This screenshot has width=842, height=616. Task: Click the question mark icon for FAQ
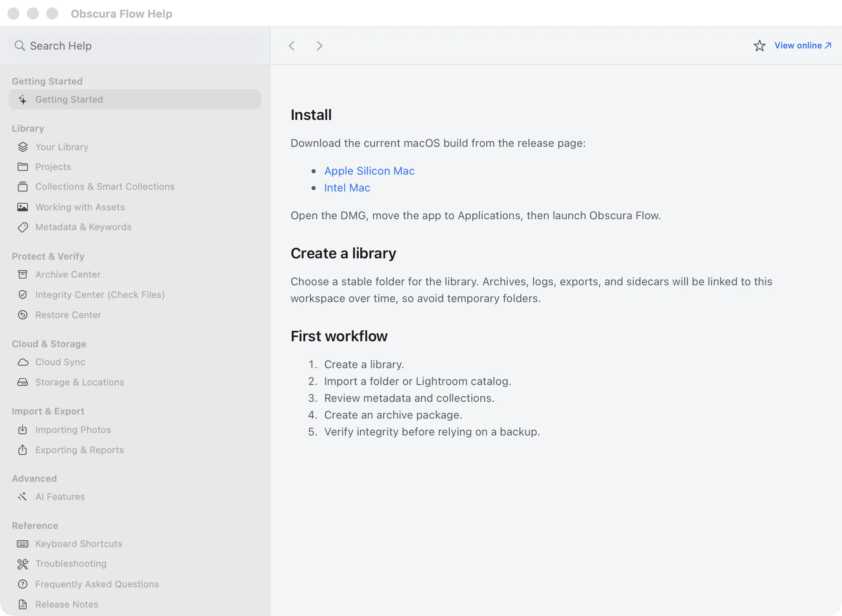click(23, 584)
